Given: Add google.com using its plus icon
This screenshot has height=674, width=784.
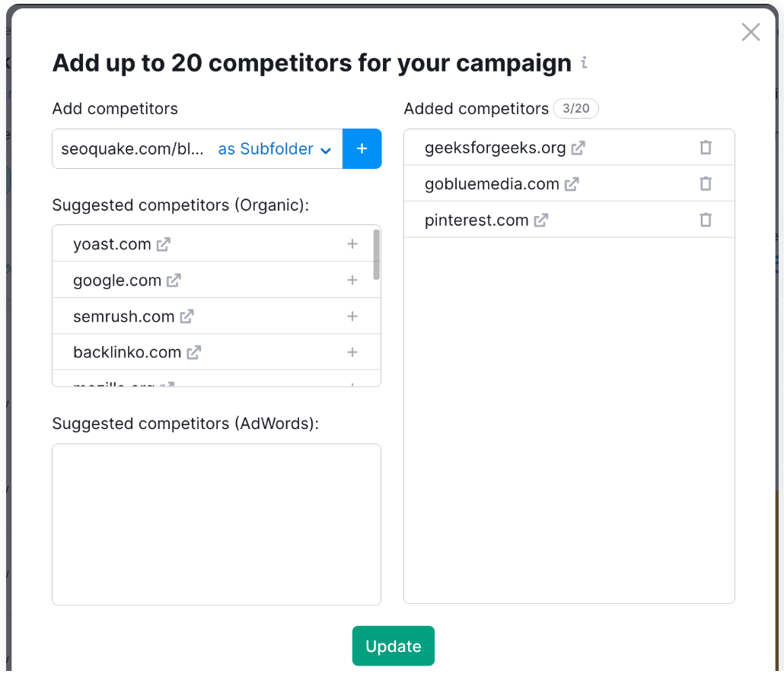Looking at the screenshot, I should point(352,280).
